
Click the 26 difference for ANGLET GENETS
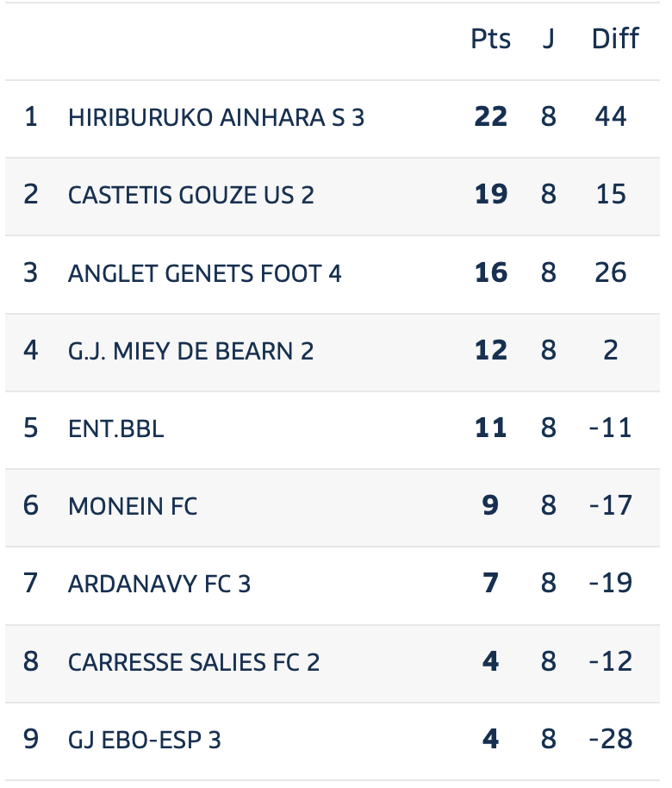(611, 272)
